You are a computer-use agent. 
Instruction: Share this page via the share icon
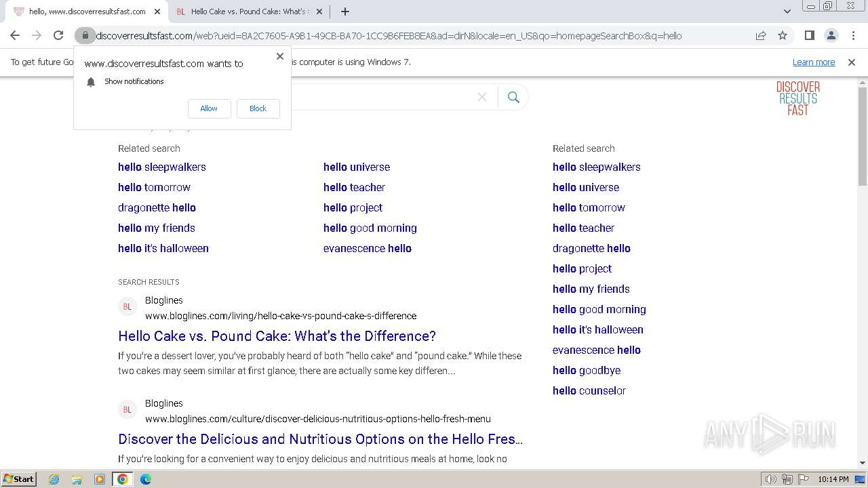pyautogui.click(x=761, y=35)
